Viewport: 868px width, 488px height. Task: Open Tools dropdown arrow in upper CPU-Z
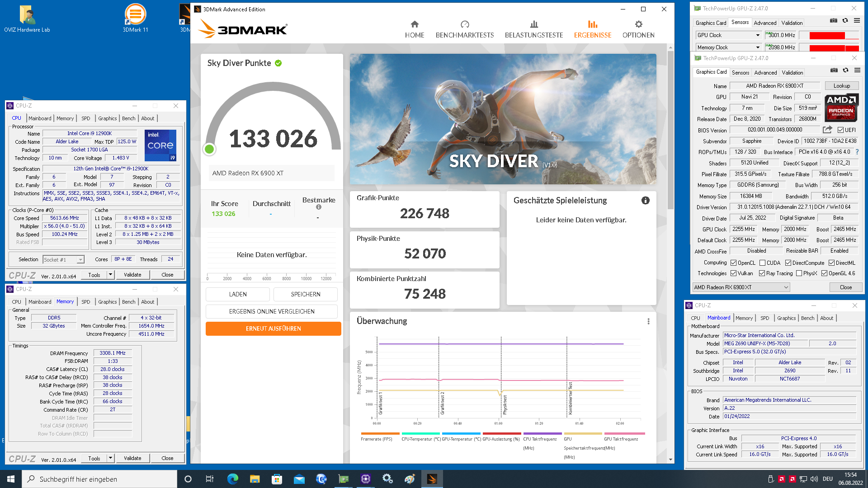click(x=110, y=275)
